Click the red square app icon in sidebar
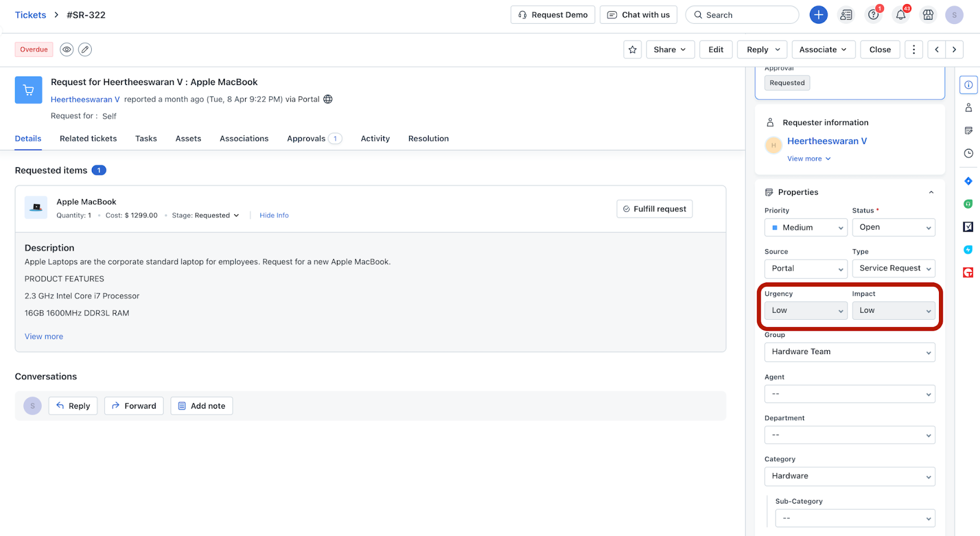 (968, 273)
